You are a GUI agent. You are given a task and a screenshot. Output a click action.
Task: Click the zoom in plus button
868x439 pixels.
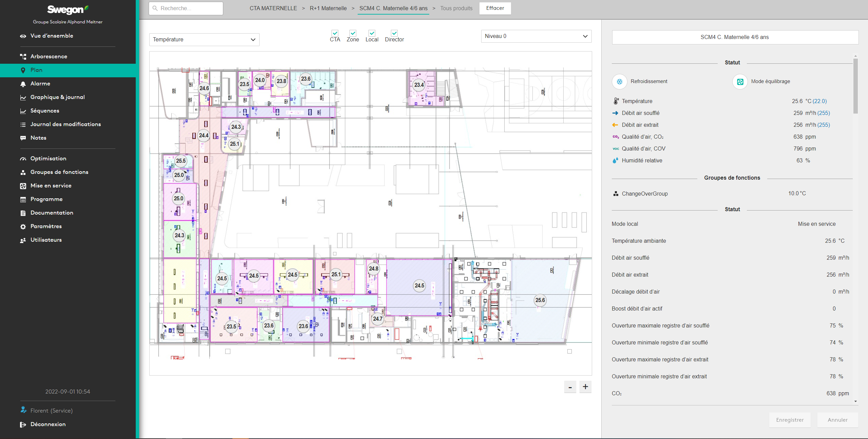[585, 387]
